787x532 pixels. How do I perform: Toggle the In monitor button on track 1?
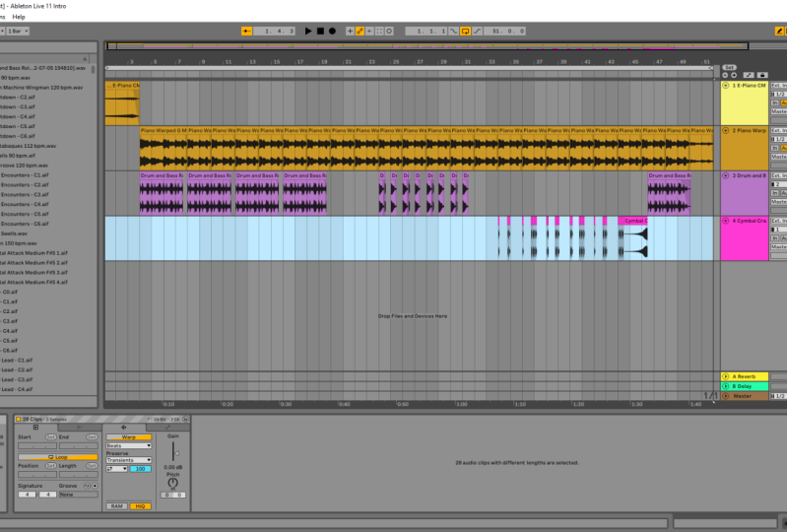tap(775, 102)
